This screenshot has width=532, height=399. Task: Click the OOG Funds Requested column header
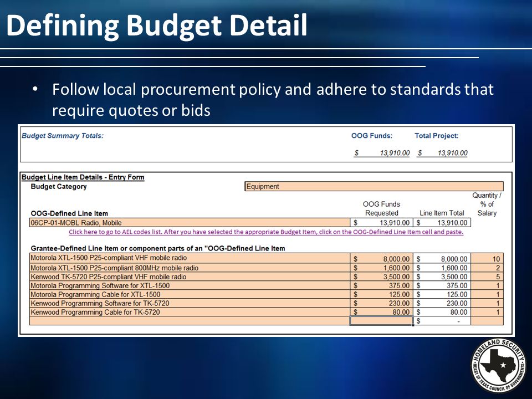tap(381, 208)
